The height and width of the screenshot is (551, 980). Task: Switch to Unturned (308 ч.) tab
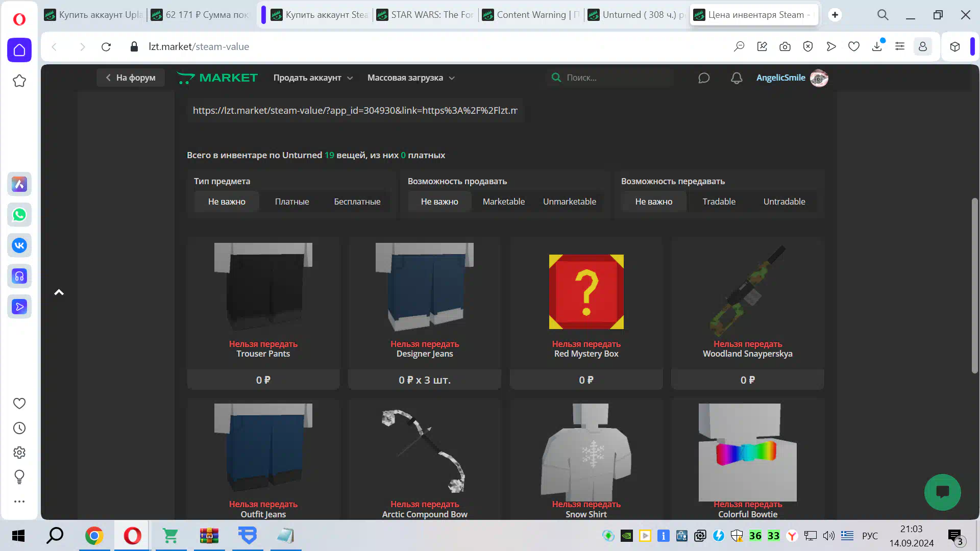coord(636,15)
